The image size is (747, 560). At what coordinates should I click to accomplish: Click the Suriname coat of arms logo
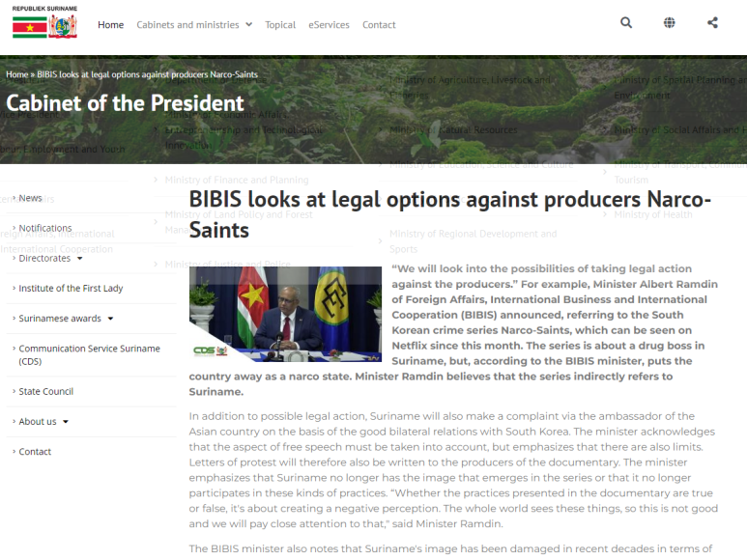(63, 26)
